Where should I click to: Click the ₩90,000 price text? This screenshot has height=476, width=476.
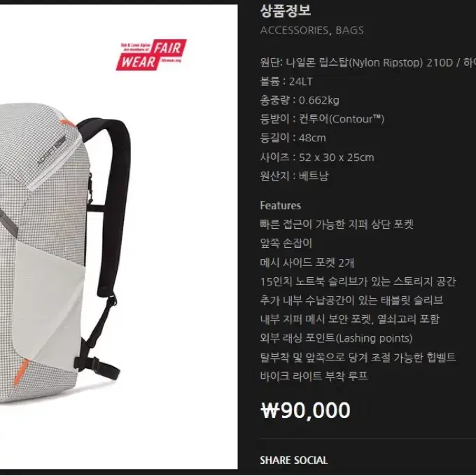coord(305,410)
